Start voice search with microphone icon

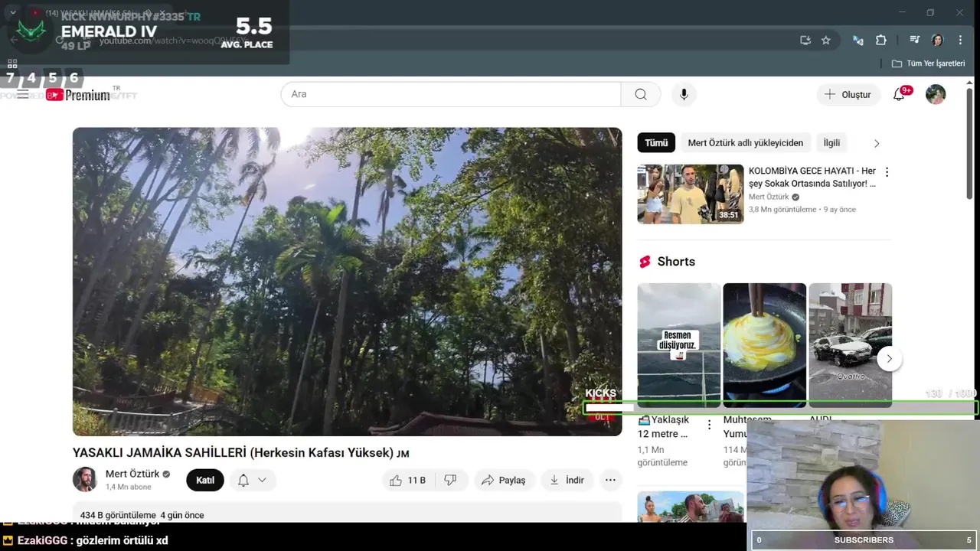click(684, 94)
